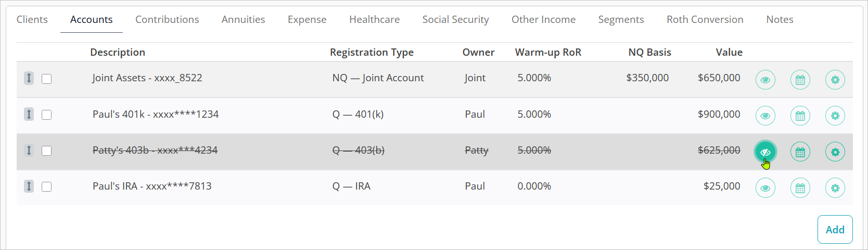This screenshot has width=868, height=250.
Task: Show Patty's 403b account using eye toggle
Action: click(765, 152)
